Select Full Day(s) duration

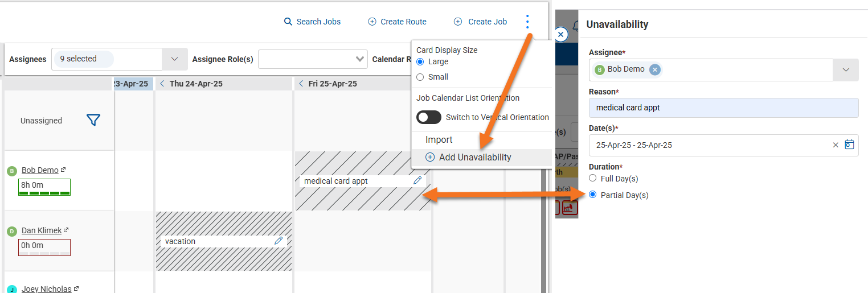click(593, 178)
